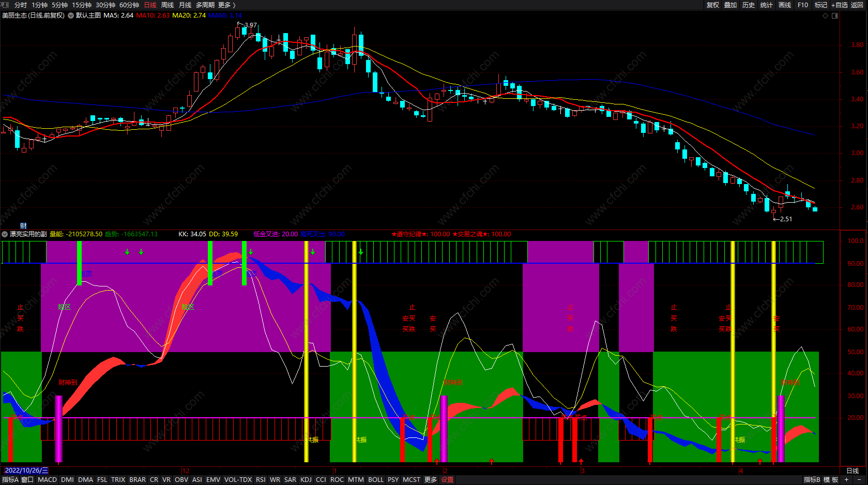Select the 30分钟 period
Viewport: 868px width, 485px height.
(x=105, y=5)
